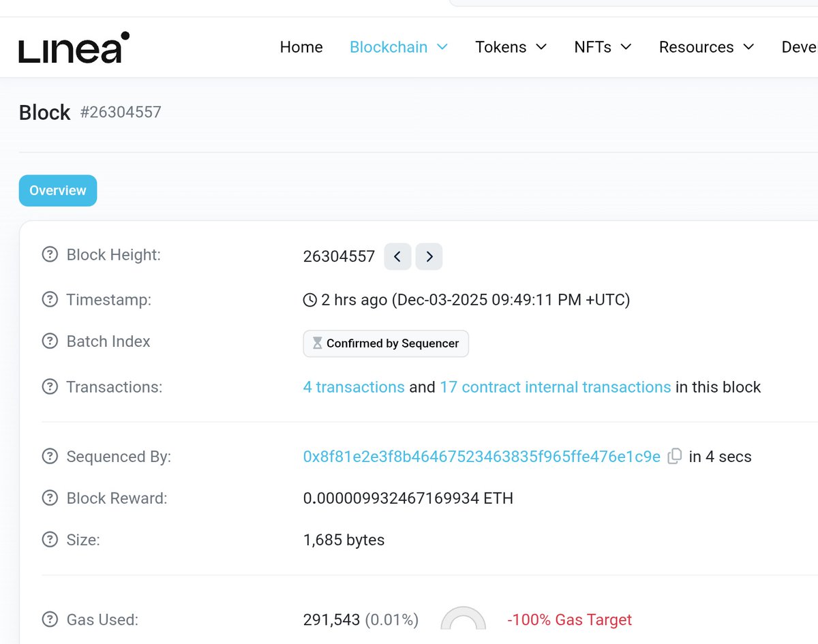The width and height of the screenshot is (818, 644).
Task: Click gas used value 291,543
Action: click(332, 619)
